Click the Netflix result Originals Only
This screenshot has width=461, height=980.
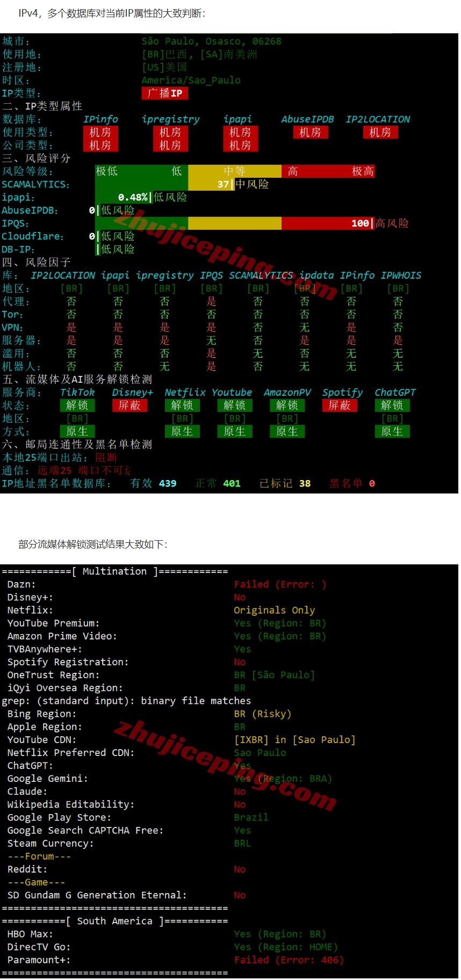tap(275, 610)
